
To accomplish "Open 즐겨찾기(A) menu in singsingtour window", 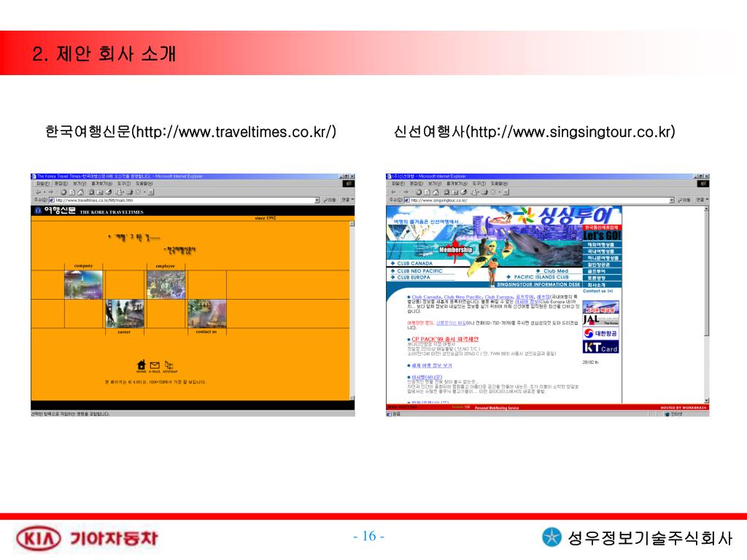I will pos(457,184).
